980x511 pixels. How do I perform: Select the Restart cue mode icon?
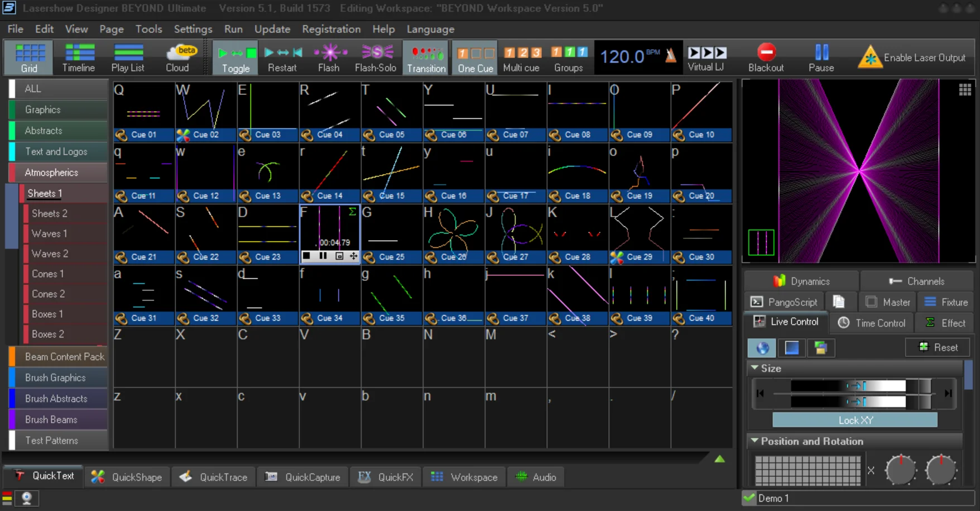[x=282, y=52]
